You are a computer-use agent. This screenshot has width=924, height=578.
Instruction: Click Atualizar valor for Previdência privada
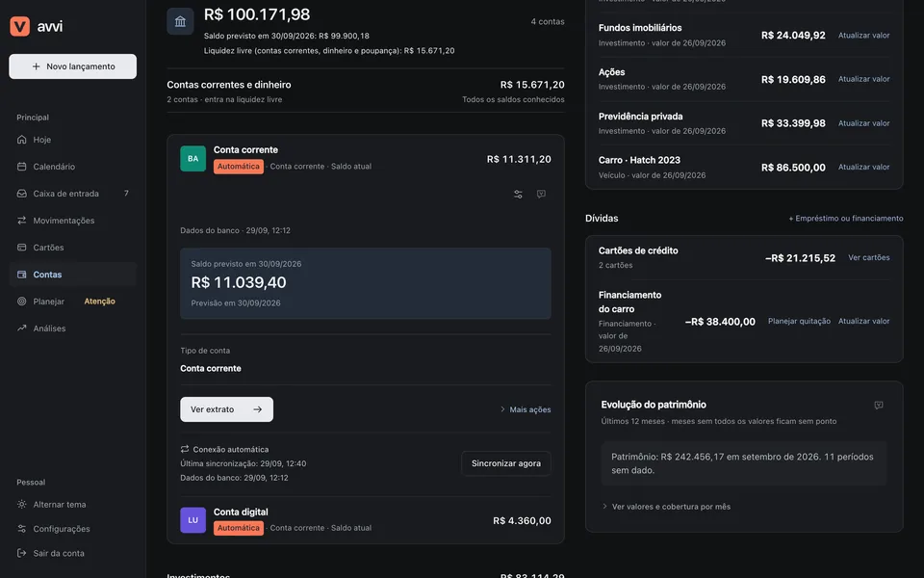pos(864,123)
